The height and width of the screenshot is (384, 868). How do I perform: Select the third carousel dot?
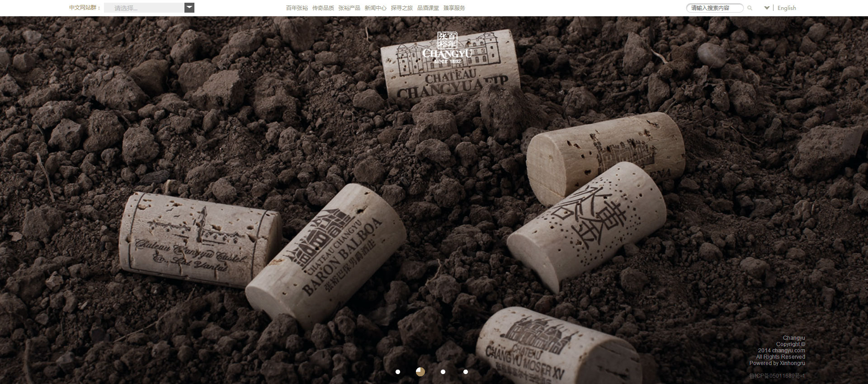click(443, 372)
